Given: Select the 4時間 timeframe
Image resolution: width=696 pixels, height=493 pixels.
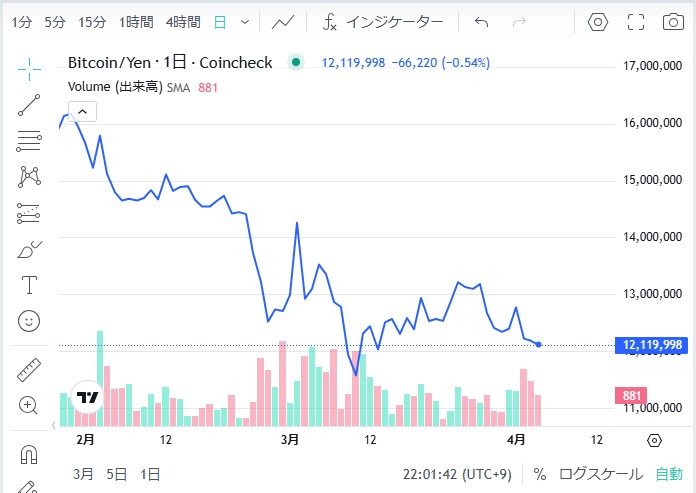Looking at the screenshot, I should click(x=183, y=21).
